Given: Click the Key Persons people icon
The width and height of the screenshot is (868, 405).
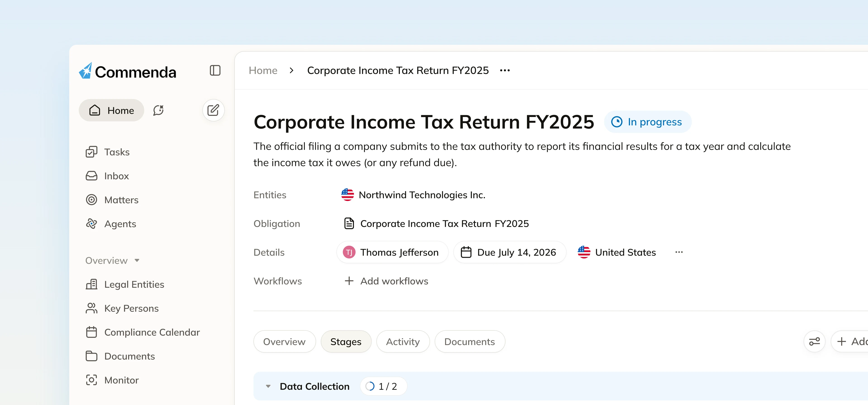Looking at the screenshot, I should pos(91,309).
